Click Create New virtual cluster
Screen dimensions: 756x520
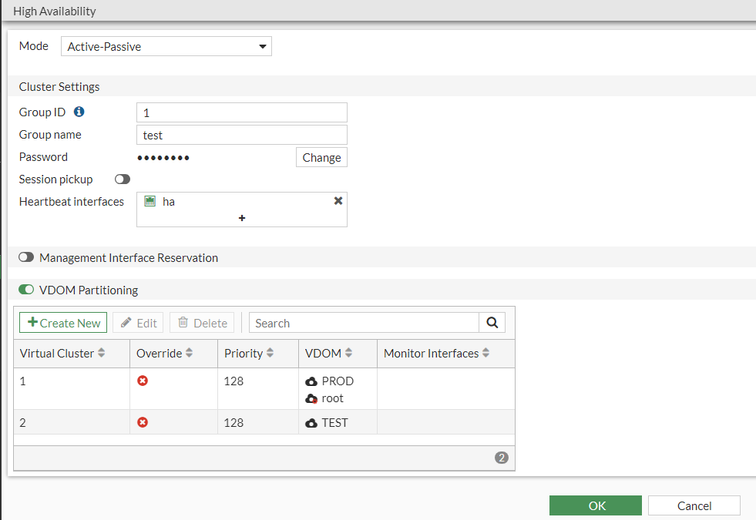[x=64, y=323]
